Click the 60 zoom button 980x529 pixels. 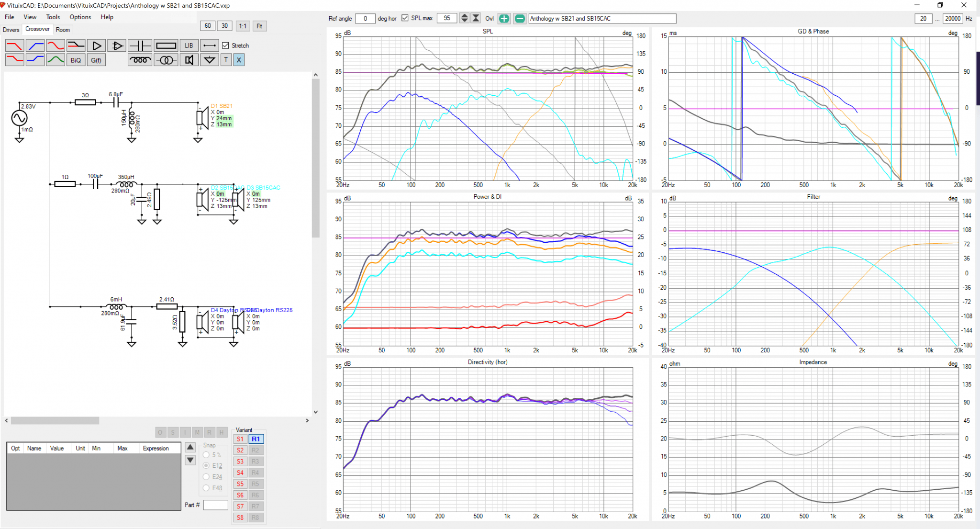click(208, 26)
